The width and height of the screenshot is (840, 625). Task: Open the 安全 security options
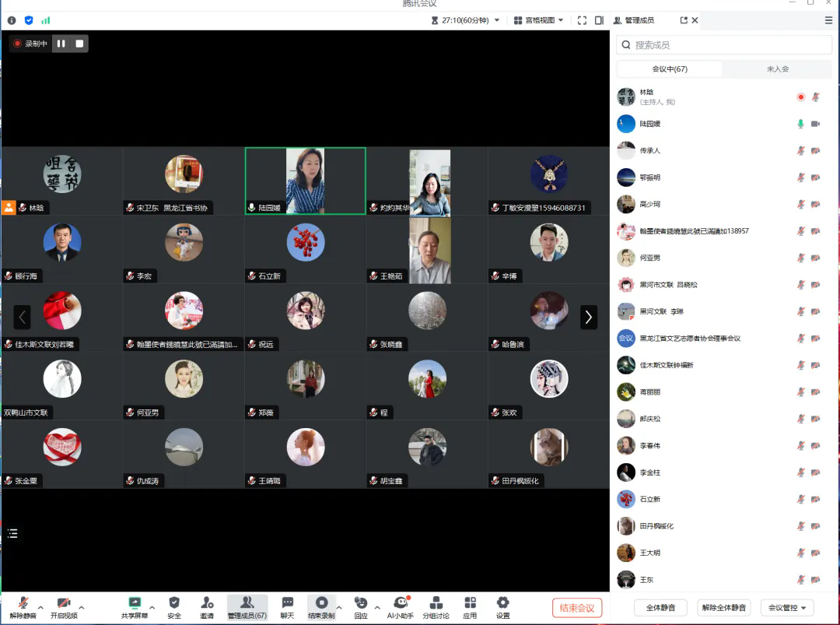tap(174, 606)
